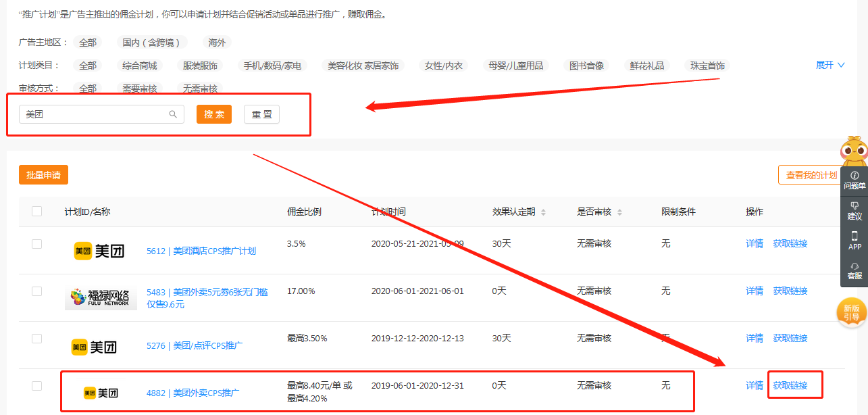This screenshot has width=868, height=415.
Task: Click 获取链接 for plan 5276
Action: point(790,338)
